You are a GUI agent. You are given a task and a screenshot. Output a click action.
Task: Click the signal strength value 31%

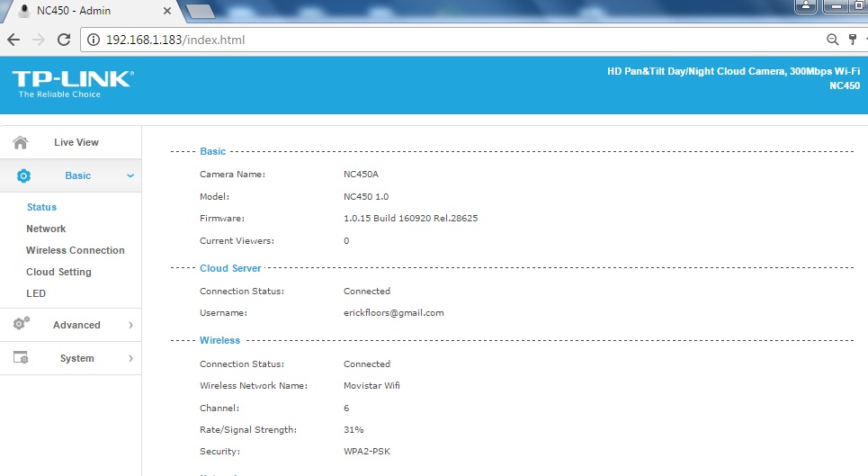click(x=353, y=429)
